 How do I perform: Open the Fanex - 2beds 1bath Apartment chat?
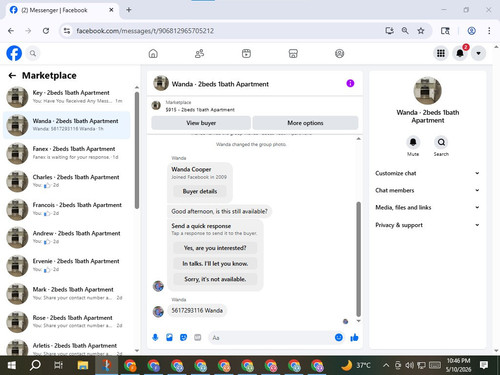tap(67, 153)
